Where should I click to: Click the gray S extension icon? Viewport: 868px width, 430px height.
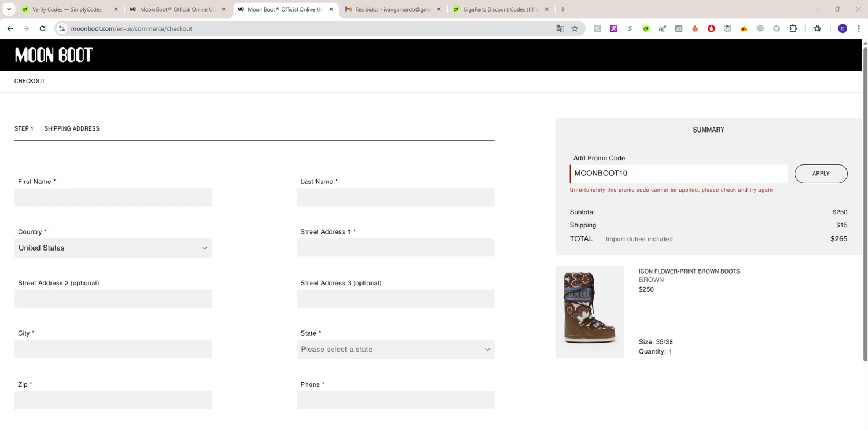tap(630, 28)
